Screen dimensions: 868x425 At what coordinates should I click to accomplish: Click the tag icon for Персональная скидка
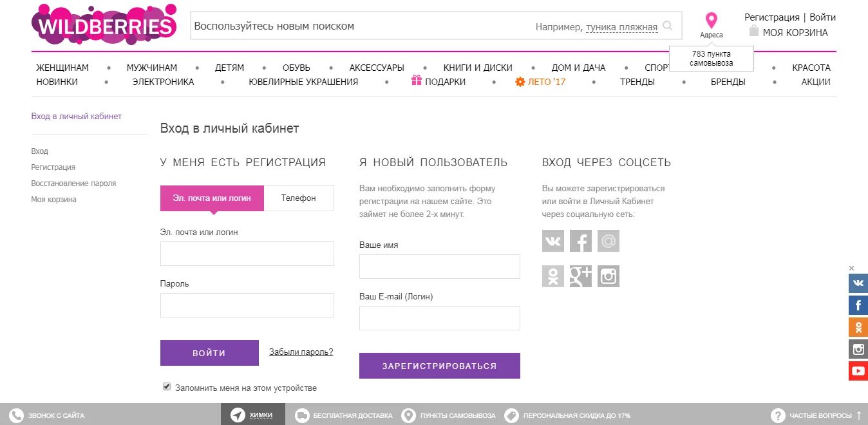[x=511, y=415]
